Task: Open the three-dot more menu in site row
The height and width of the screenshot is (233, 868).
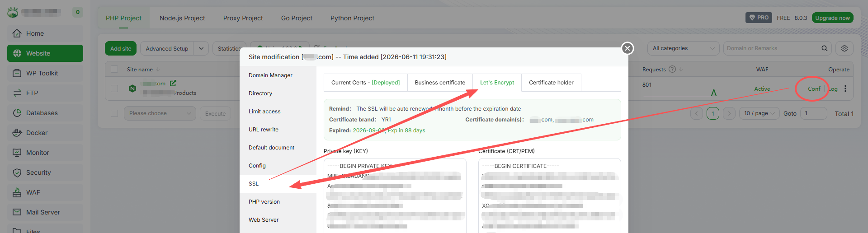Action: tap(845, 89)
